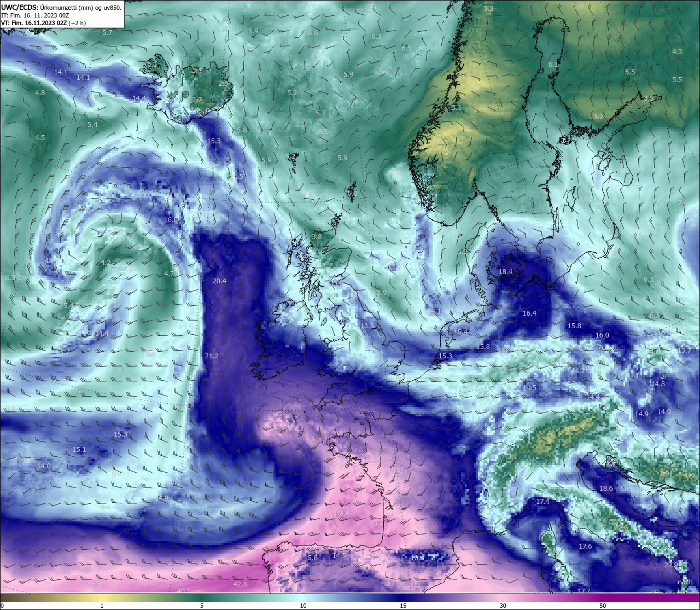Select the 5.1 value over Norway

pyautogui.click(x=457, y=108)
